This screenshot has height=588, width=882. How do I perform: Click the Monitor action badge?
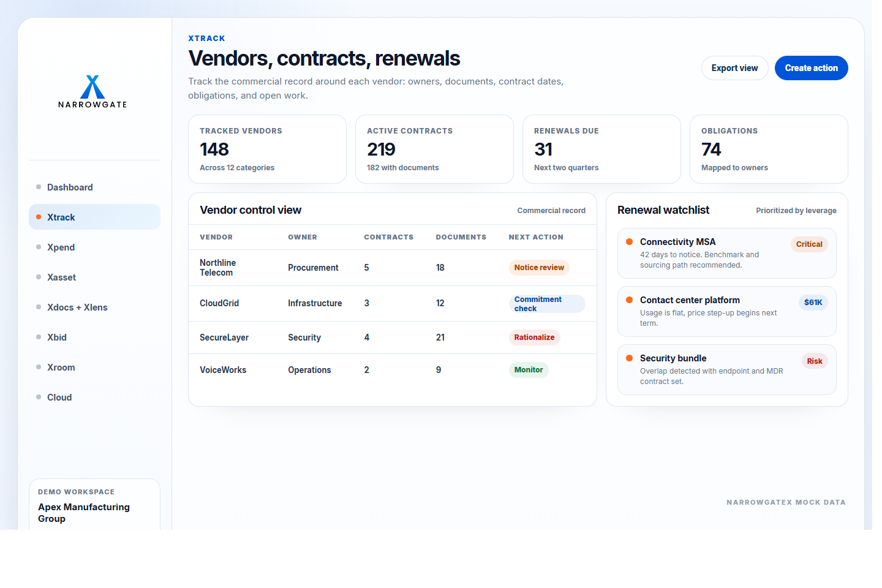529,370
